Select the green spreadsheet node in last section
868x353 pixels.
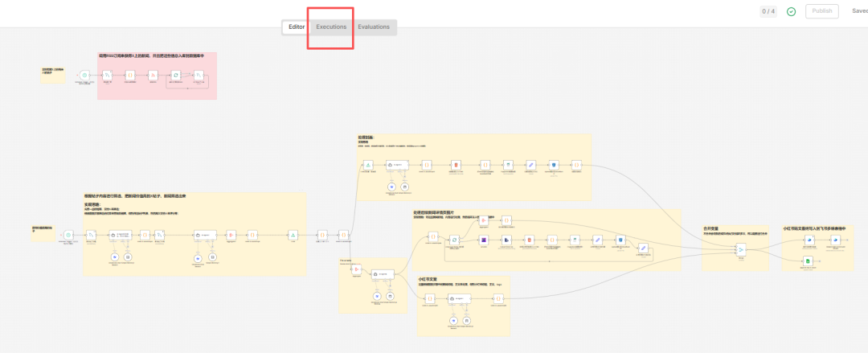[x=809, y=261]
